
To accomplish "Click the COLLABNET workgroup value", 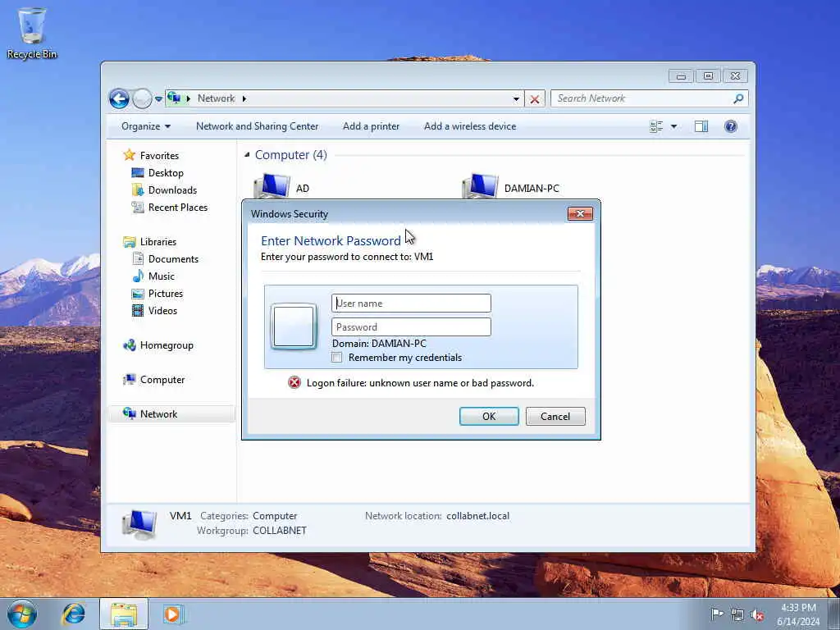I will 280,531.
